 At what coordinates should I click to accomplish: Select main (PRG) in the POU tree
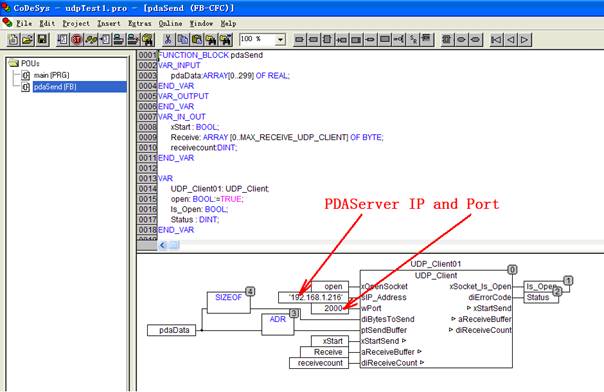[x=51, y=75]
